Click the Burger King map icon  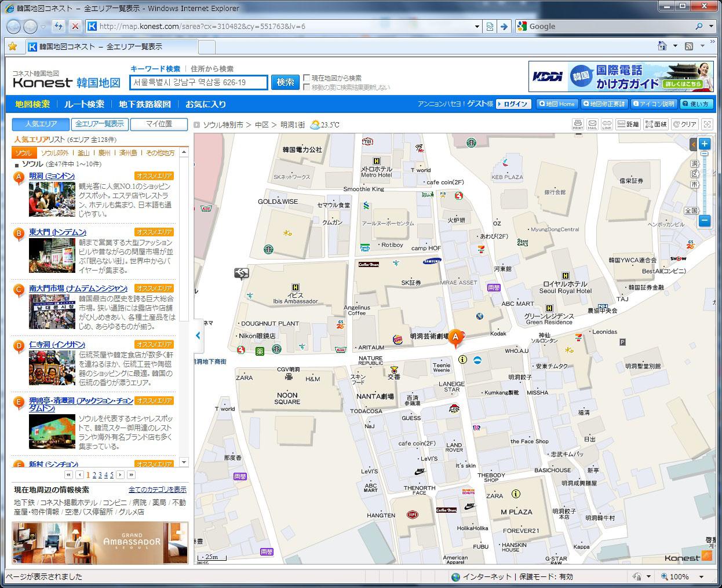(x=398, y=340)
